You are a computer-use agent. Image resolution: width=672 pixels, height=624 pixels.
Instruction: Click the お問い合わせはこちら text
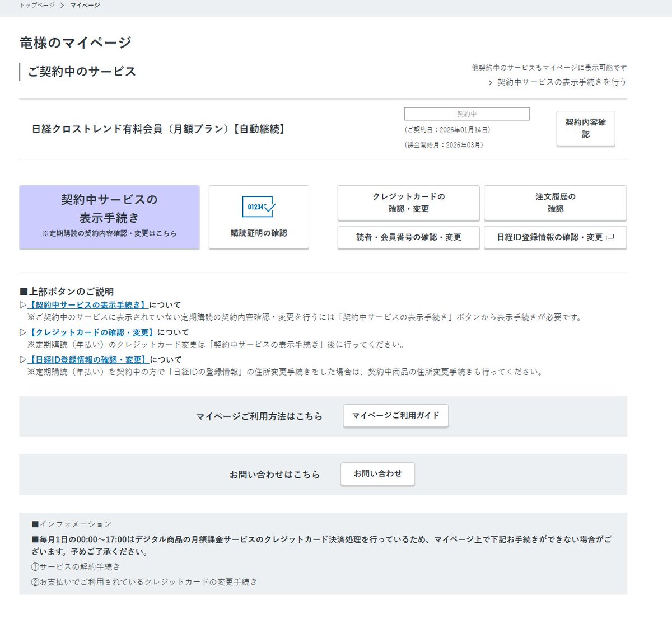point(274,475)
